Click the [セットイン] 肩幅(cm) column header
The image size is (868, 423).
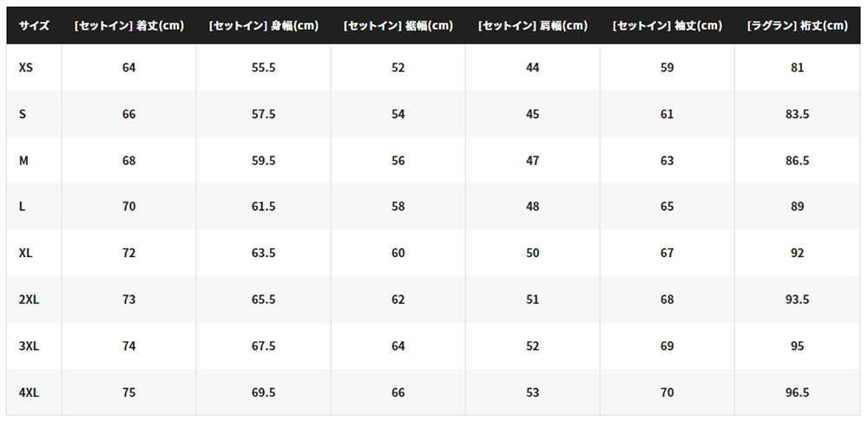tap(533, 25)
